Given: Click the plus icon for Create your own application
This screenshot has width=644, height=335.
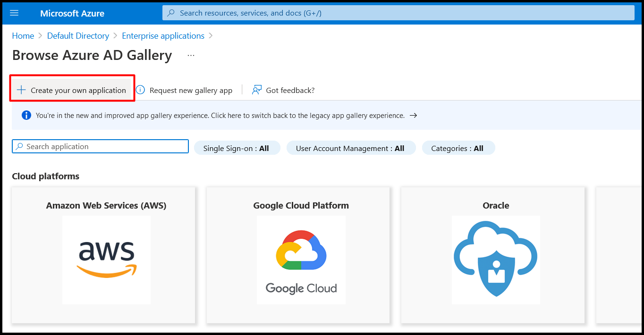Looking at the screenshot, I should [21, 90].
